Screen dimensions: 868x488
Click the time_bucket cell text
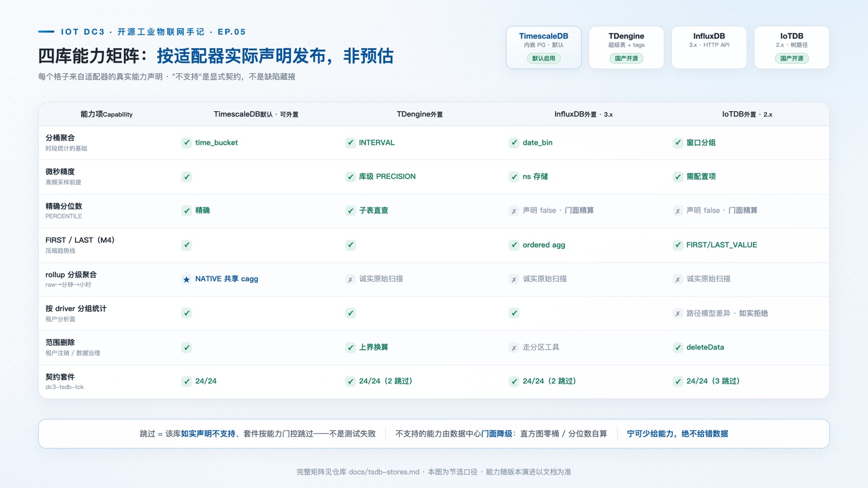click(216, 143)
